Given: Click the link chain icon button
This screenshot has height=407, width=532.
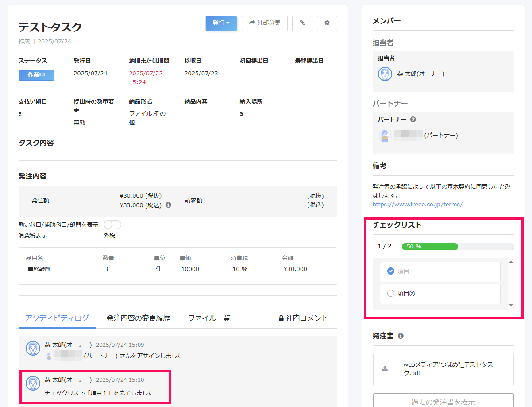Looking at the screenshot, I should pos(302,23).
